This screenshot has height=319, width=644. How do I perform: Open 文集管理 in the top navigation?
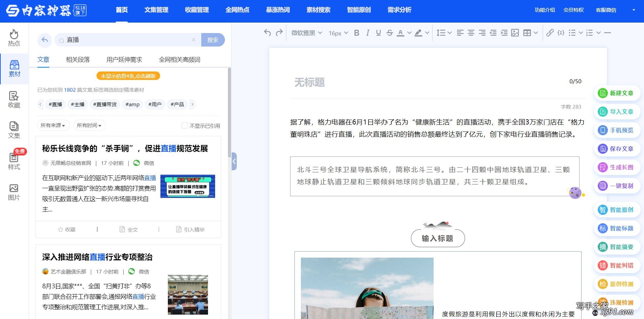click(156, 10)
